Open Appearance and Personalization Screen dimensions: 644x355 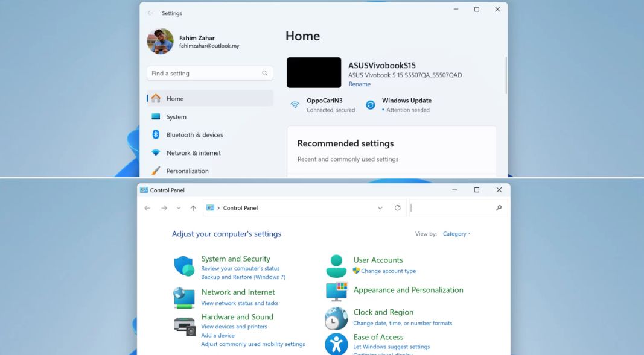[408, 289]
